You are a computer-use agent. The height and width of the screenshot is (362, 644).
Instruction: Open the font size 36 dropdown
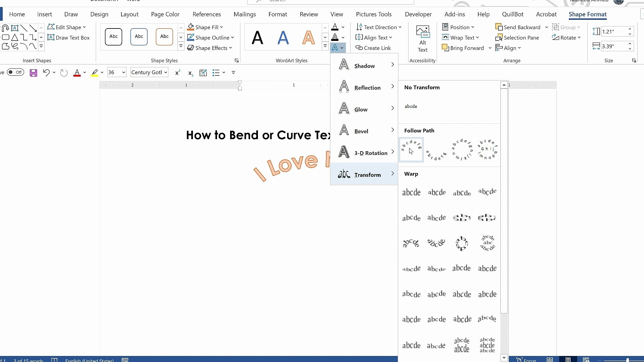click(123, 72)
